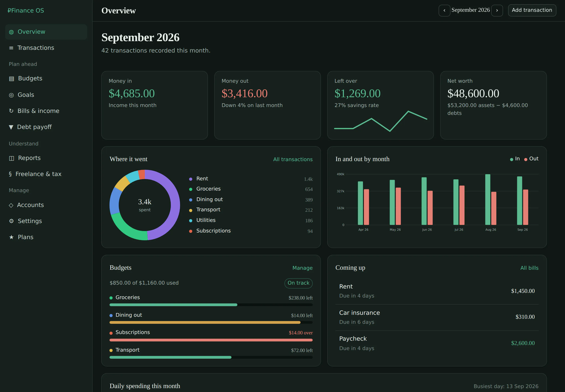Click the Debt payoff triangle icon
The image size is (565, 392).
(x=11, y=127)
